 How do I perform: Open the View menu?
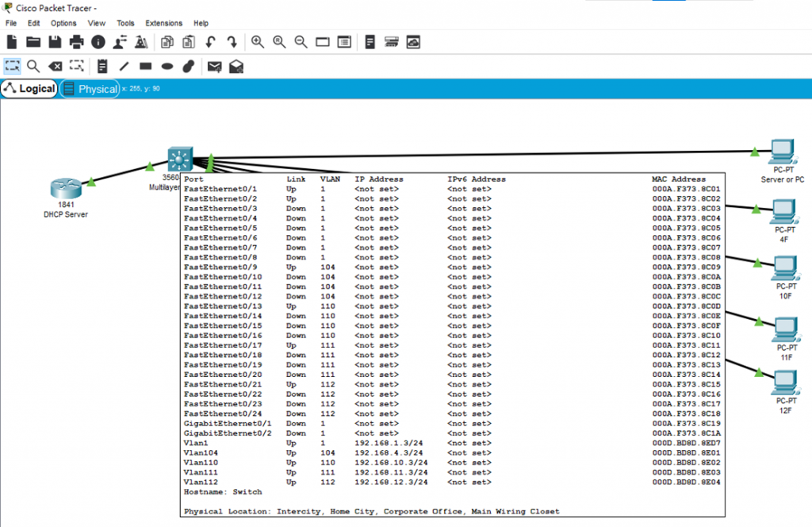[96, 23]
